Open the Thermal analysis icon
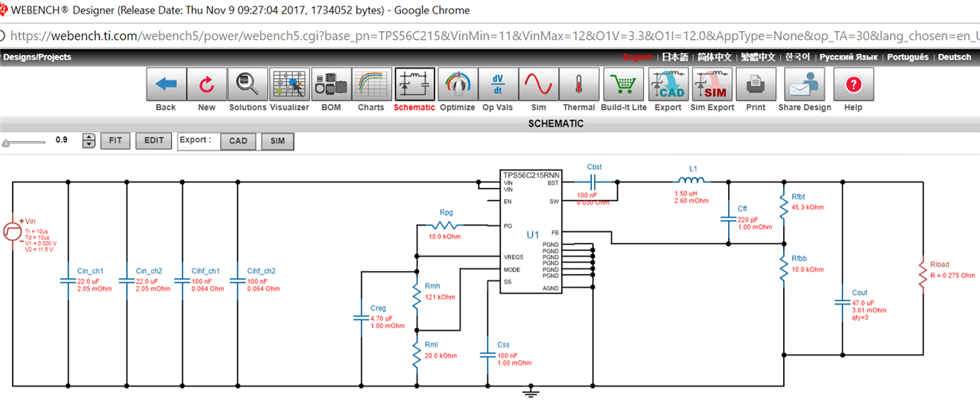 point(578,84)
